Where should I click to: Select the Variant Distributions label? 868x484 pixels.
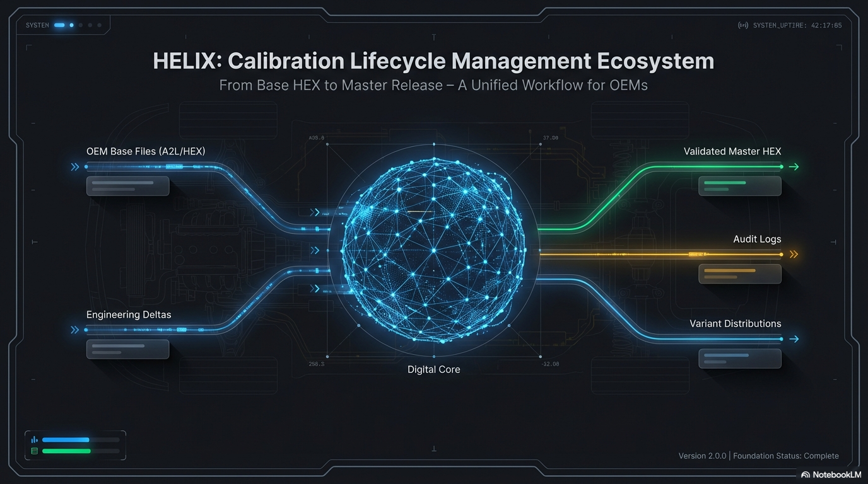click(735, 324)
